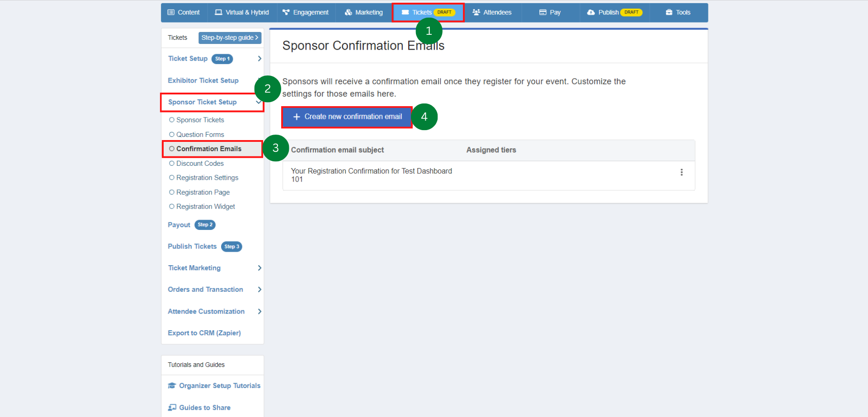Expand Orders and Transaction section
868x417 pixels.
(x=259, y=290)
